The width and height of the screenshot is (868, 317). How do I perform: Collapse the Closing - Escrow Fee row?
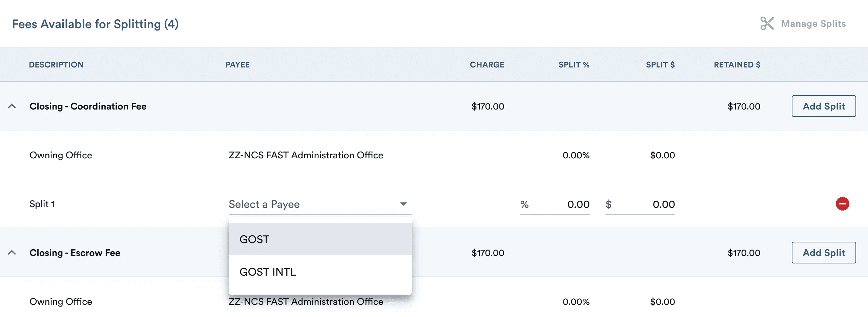click(x=12, y=253)
